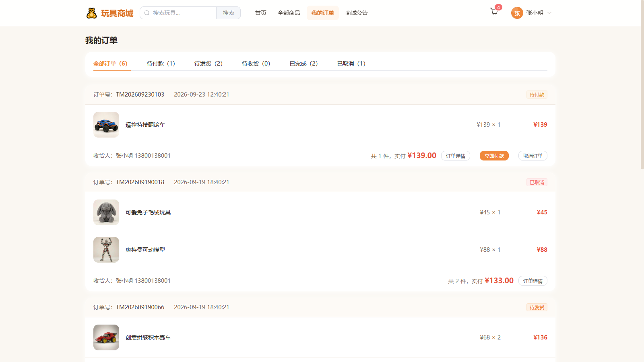Select the 已完成 (2) tab
This screenshot has height=362, width=644.
[x=304, y=64]
